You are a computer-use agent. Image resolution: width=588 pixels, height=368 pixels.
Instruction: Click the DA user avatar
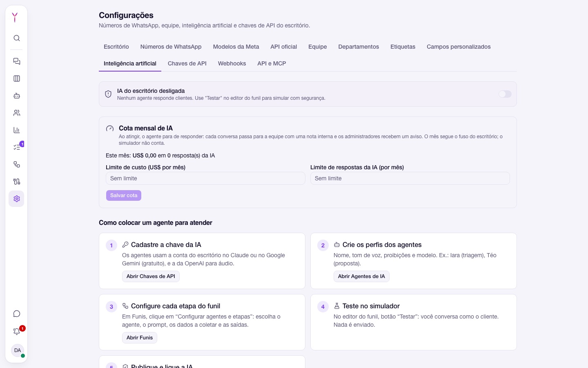click(x=18, y=350)
